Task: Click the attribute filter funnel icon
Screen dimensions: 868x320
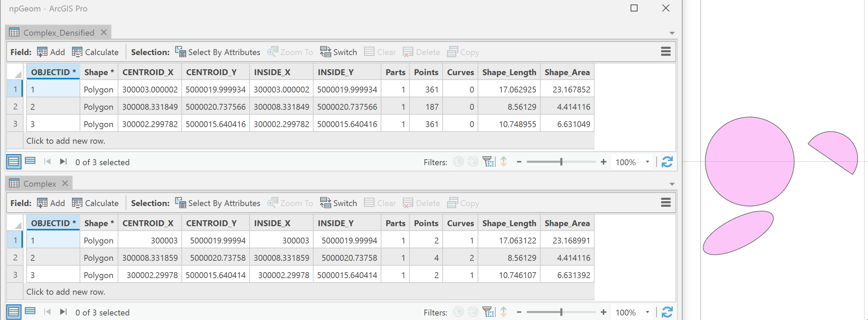Action: point(488,161)
